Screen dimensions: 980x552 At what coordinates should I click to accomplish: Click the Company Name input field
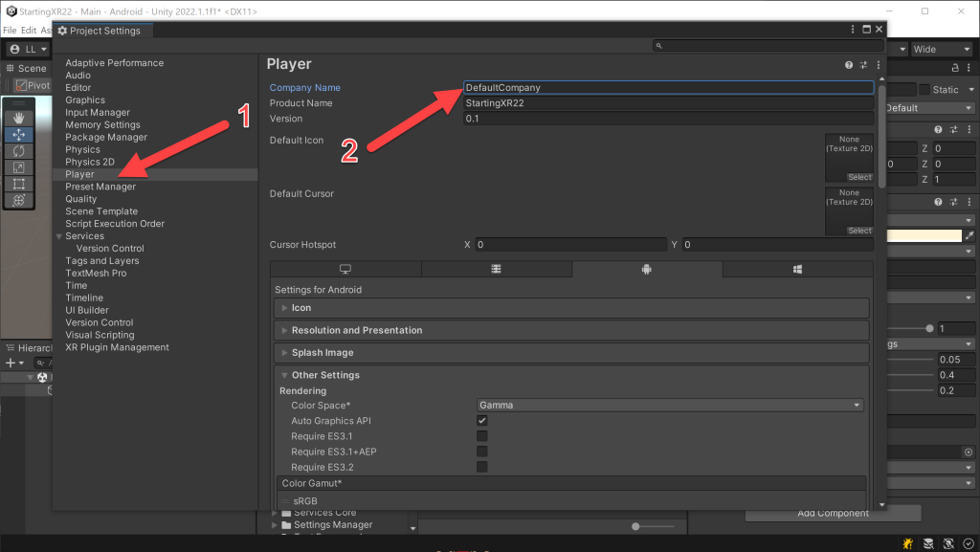668,87
